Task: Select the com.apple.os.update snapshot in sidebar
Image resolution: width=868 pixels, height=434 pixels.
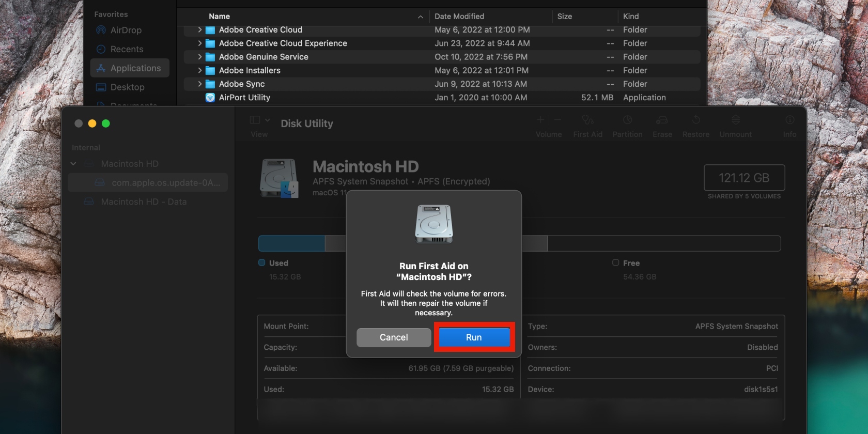Action: (148, 182)
